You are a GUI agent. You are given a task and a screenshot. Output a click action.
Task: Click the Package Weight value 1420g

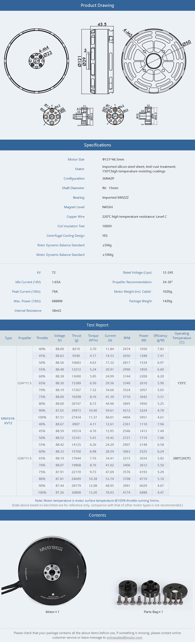pyautogui.click(x=167, y=301)
